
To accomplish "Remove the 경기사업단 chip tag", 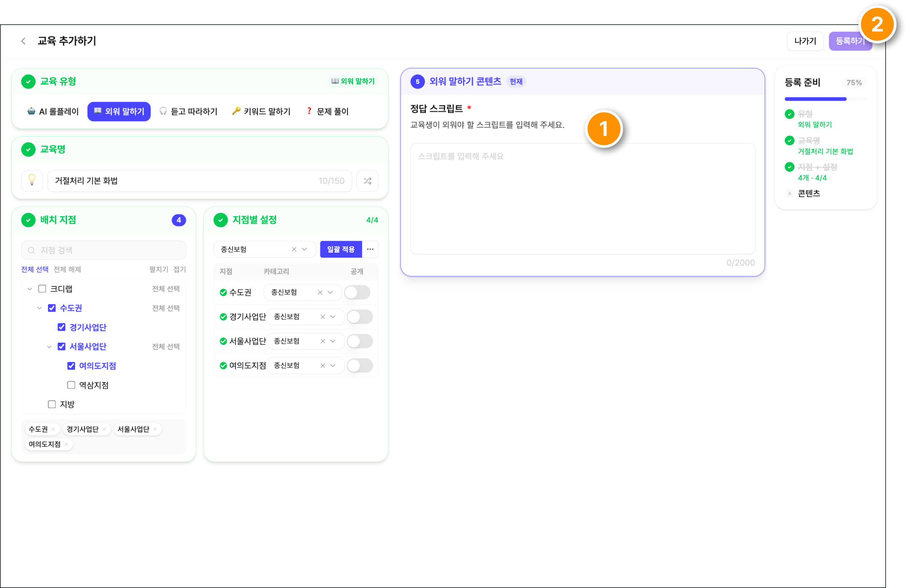I will coord(104,429).
